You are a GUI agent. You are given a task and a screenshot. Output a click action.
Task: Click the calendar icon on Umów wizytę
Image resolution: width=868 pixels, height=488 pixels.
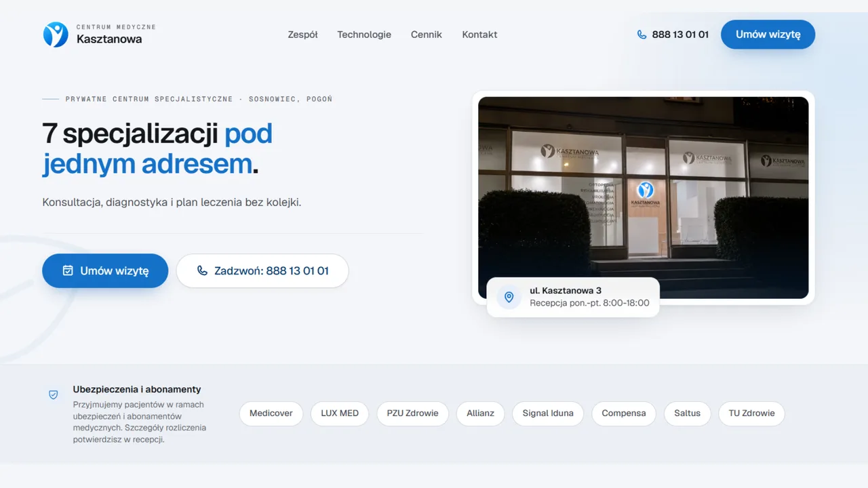click(x=68, y=270)
